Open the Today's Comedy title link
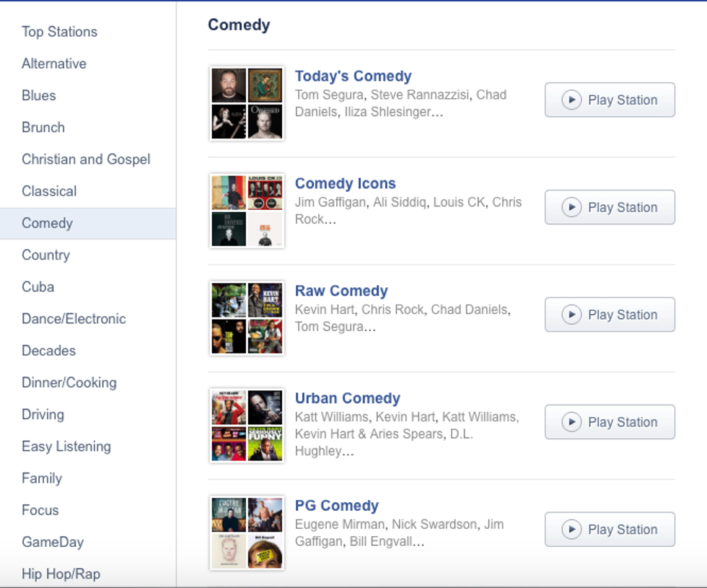 353,76
